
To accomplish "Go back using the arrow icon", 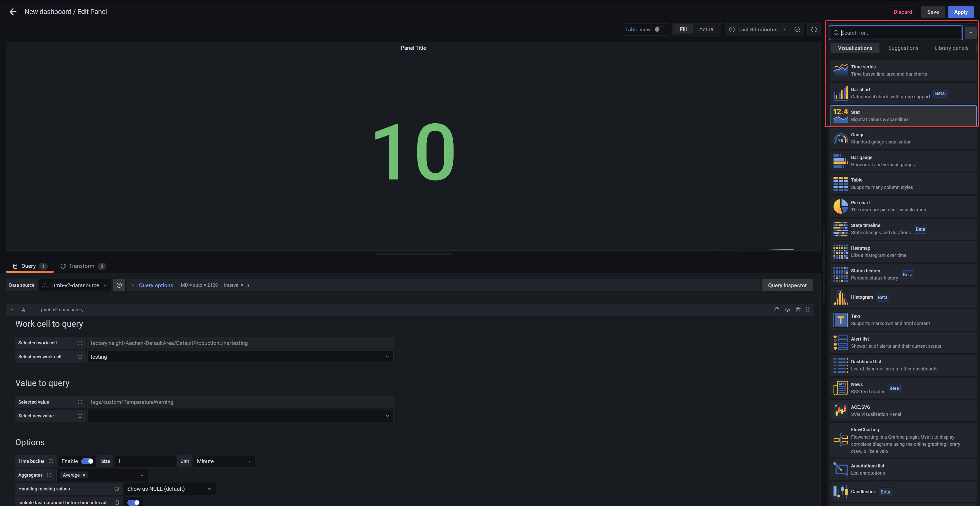I will click(x=13, y=12).
